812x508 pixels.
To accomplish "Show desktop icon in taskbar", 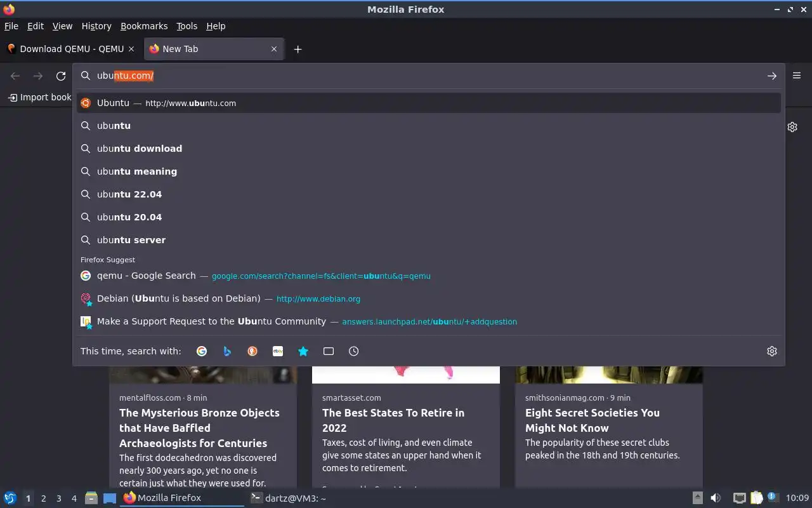I will [x=110, y=498].
